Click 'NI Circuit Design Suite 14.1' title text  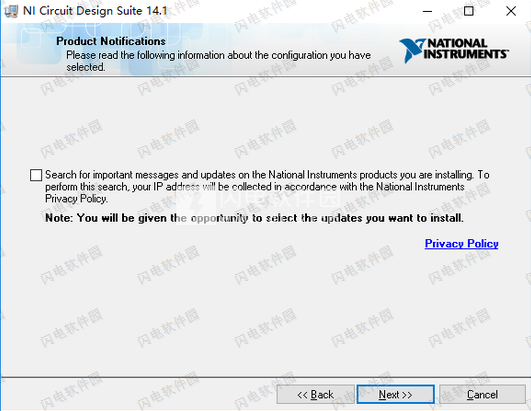pyautogui.click(x=95, y=11)
